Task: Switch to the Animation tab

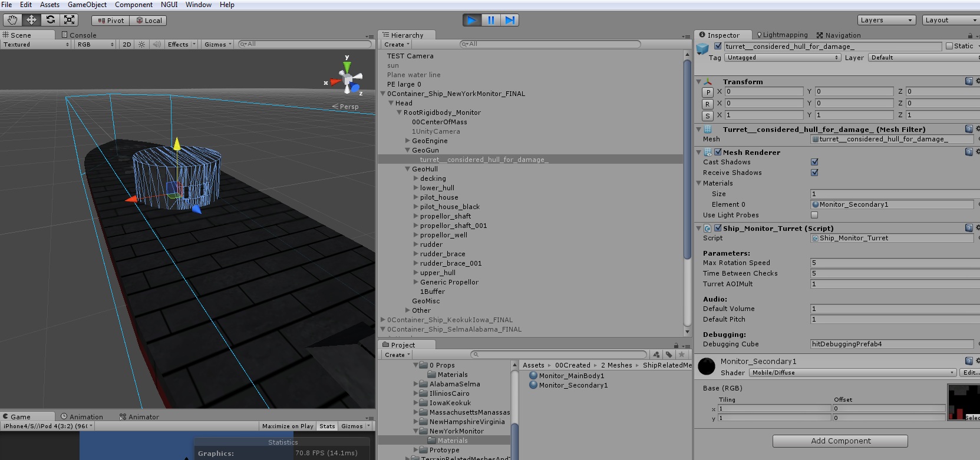Action: tap(82, 417)
